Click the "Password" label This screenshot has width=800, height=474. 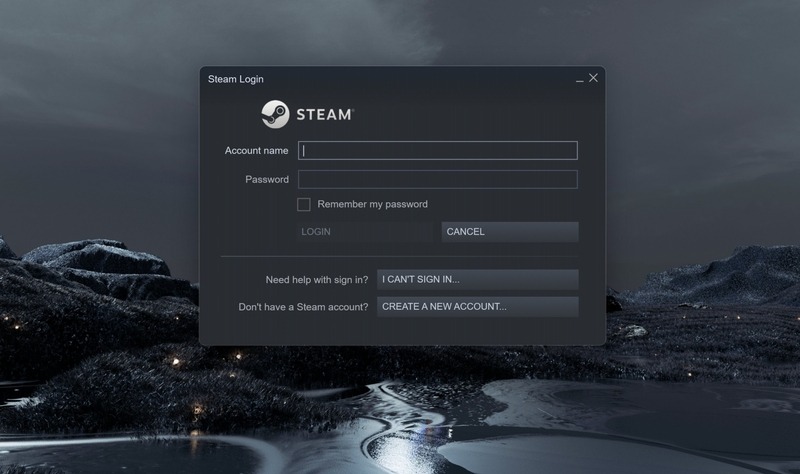click(x=267, y=180)
